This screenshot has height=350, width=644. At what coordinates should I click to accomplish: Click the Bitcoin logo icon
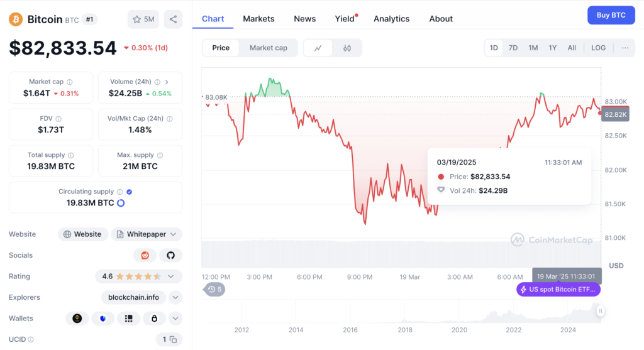16,19
